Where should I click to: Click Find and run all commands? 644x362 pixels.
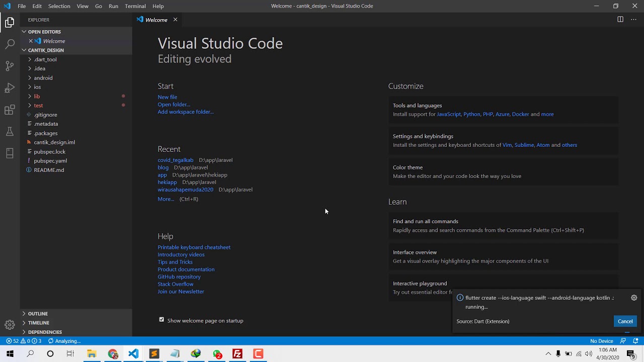(503, 226)
